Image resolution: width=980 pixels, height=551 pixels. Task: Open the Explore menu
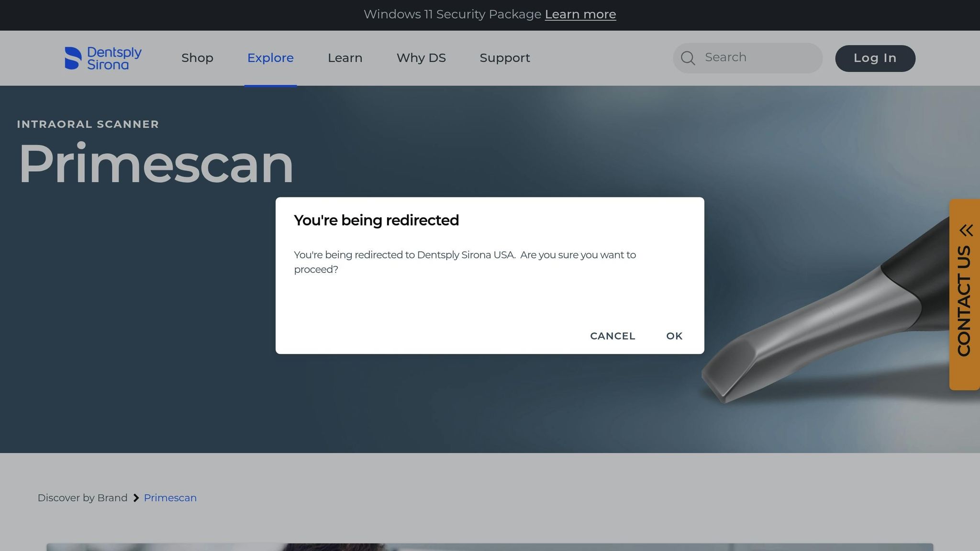pos(270,58)
